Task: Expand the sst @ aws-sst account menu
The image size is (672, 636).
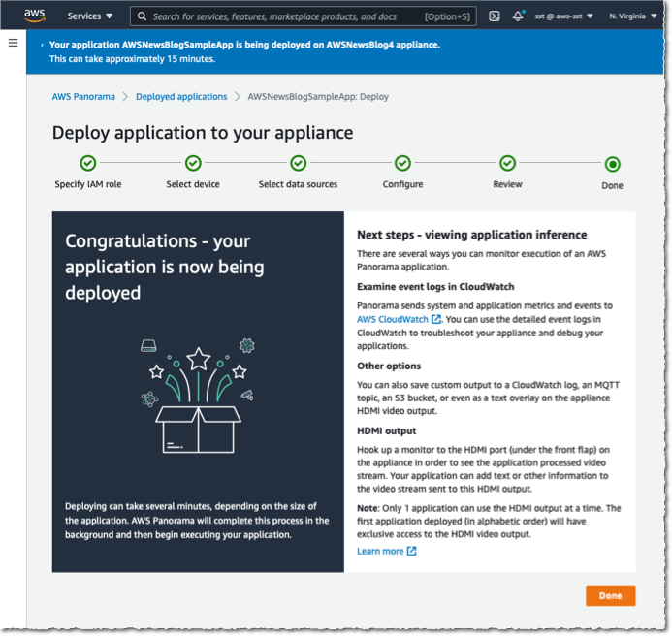Action: click(563, 16)
